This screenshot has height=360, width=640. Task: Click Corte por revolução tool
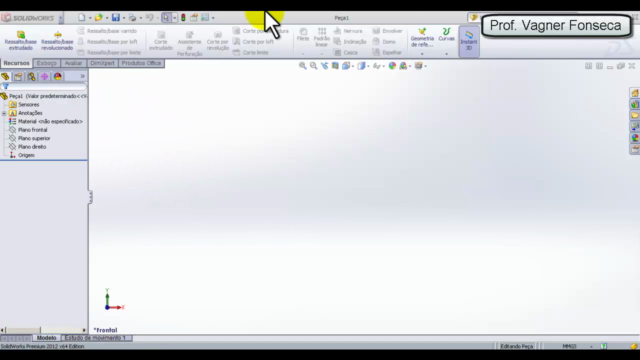click(218, 41)
